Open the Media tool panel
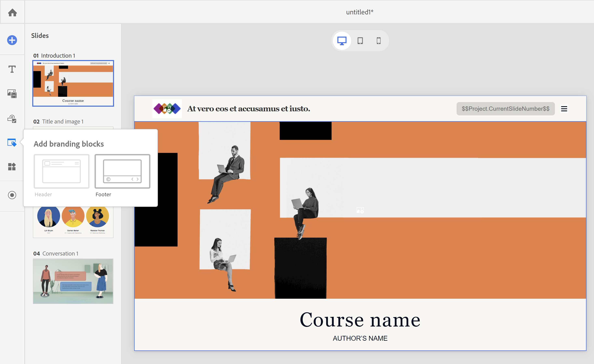Viewport: 594px width, 364px height. point(12,94)
